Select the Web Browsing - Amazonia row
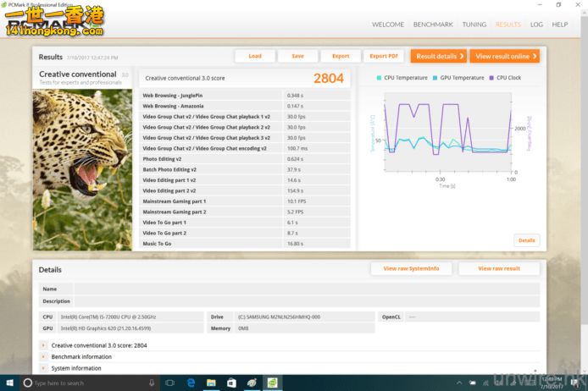This screenshot has height=391, width=588. [x=245, y=106]
